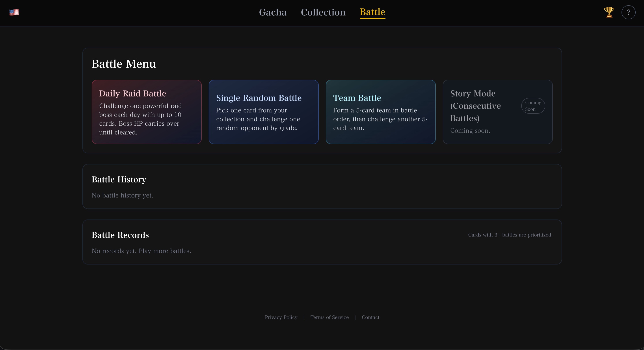644x350 pixels.
Task: Start the Daily Raid Battle card
Action: point(147,112)
